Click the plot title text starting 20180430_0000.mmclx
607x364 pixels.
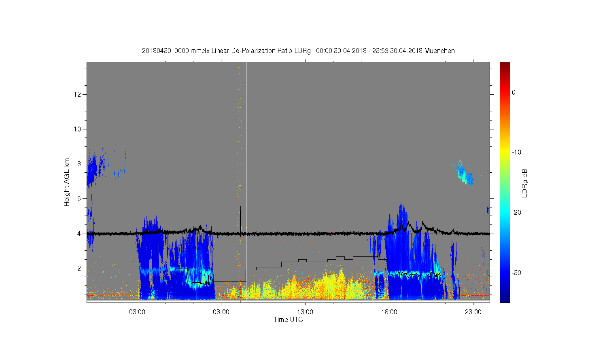coord(298,51)
